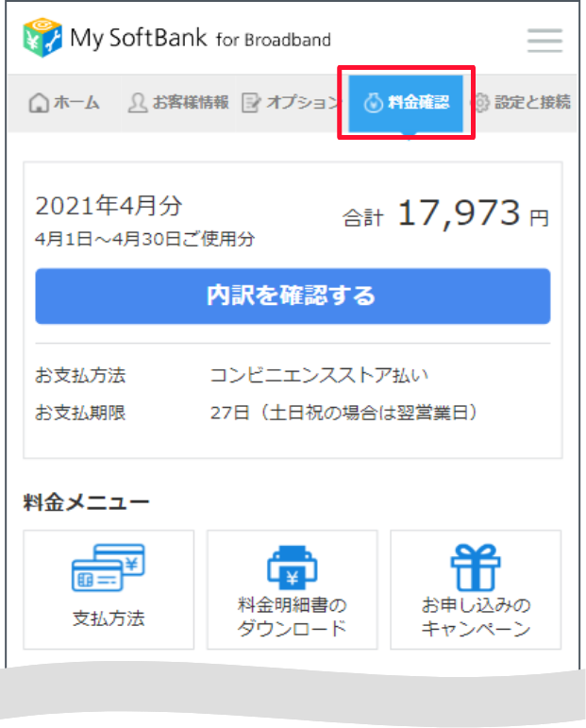Click コンビニエンスストア払い payment method text
Image resolution: width=586 pixels, height=728 pixels.
(319, 375)
